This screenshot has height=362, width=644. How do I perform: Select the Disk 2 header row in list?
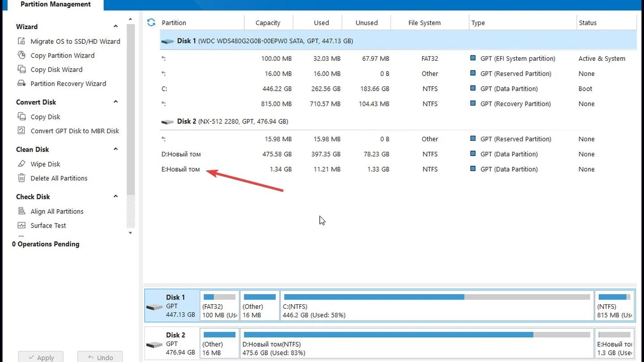[398, 122]
